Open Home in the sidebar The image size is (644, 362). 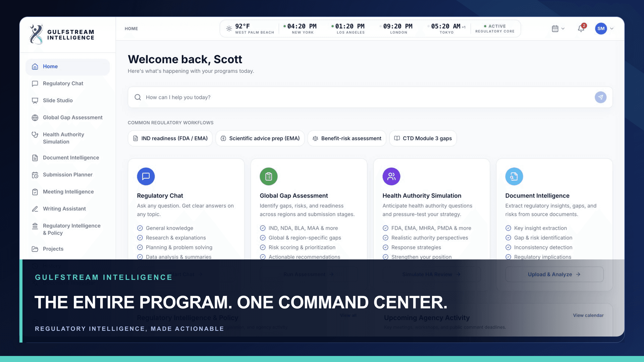pos(67,67)
